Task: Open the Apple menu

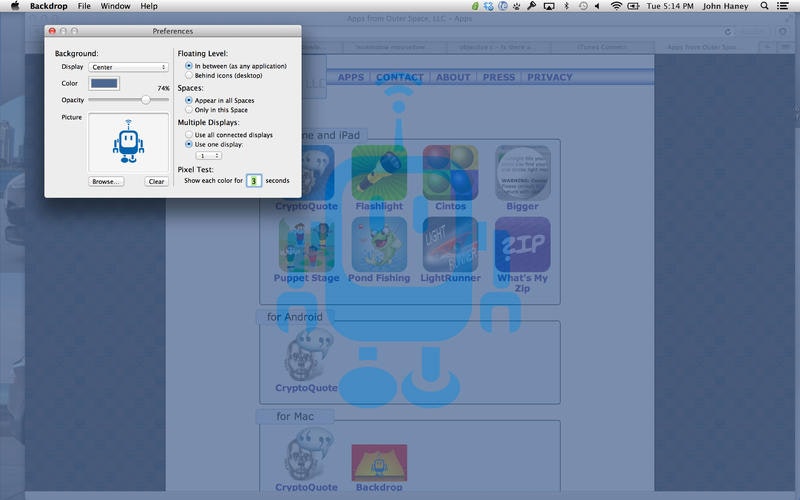Action: [x=15, y=6]
